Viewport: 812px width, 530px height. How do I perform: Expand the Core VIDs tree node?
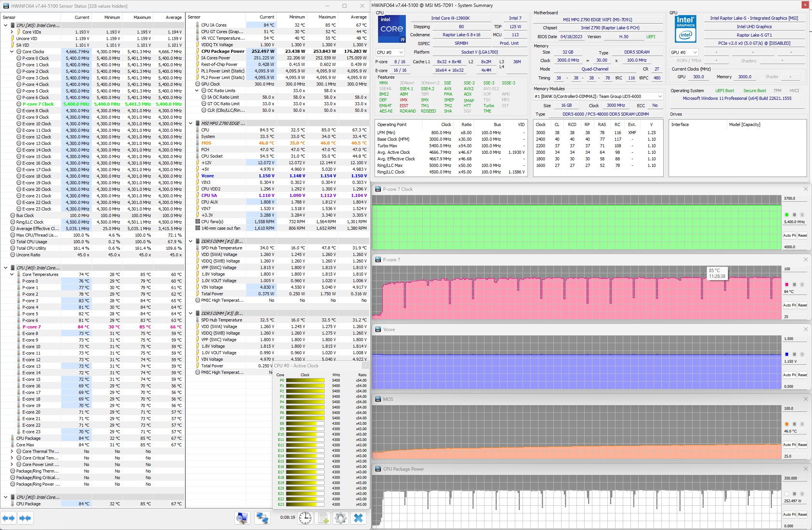[12, 32]
